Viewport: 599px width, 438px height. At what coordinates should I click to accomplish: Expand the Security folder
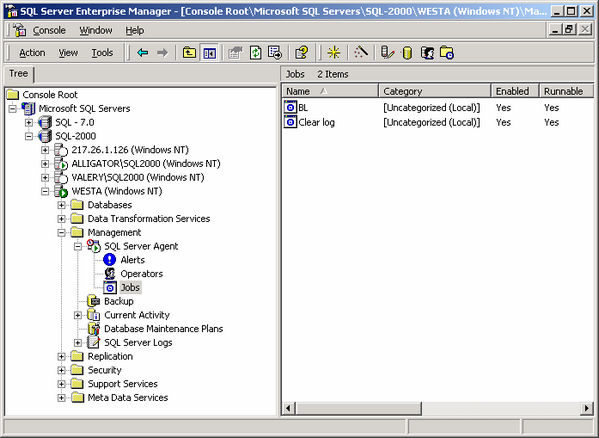(61, 370)
